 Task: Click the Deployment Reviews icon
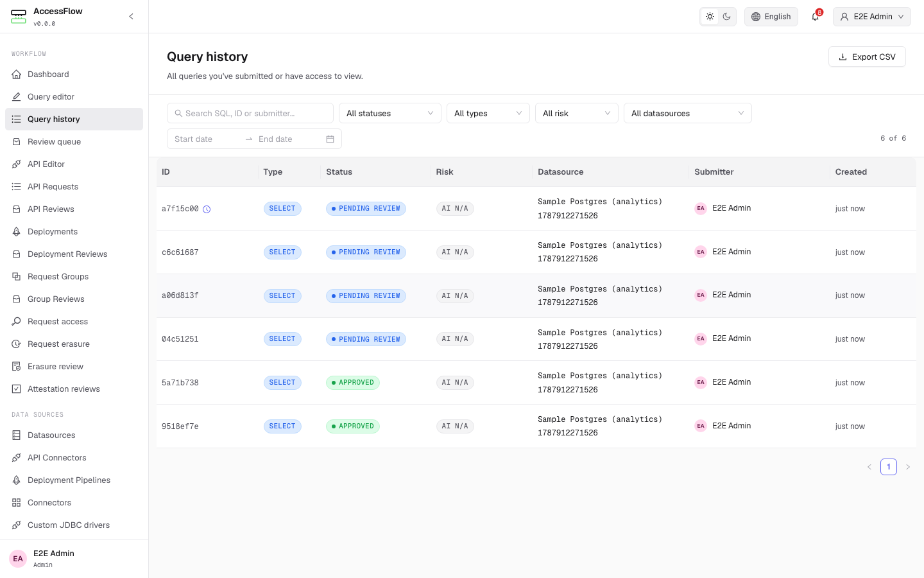[17, 254]
